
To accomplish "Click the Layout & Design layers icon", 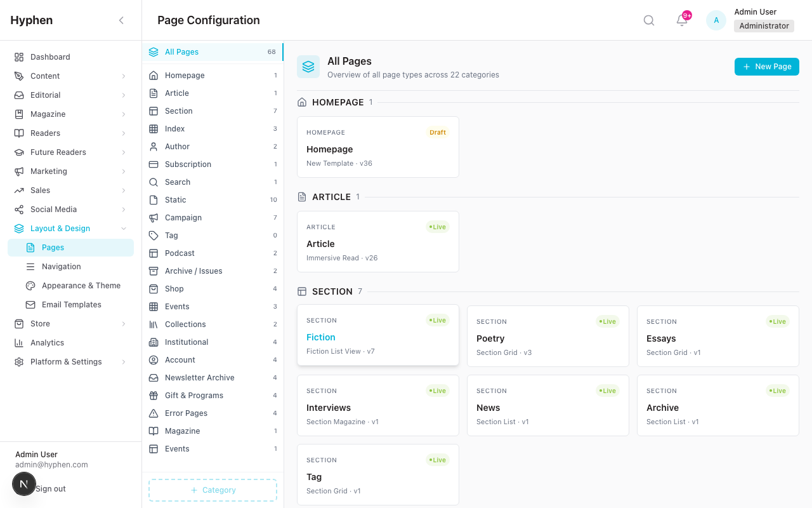I will [x=18, y=228].
